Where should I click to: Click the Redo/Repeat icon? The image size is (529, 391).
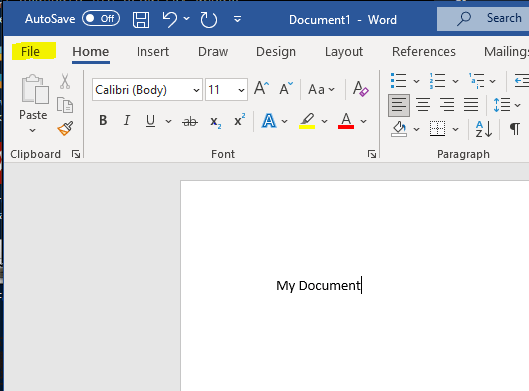208,20
